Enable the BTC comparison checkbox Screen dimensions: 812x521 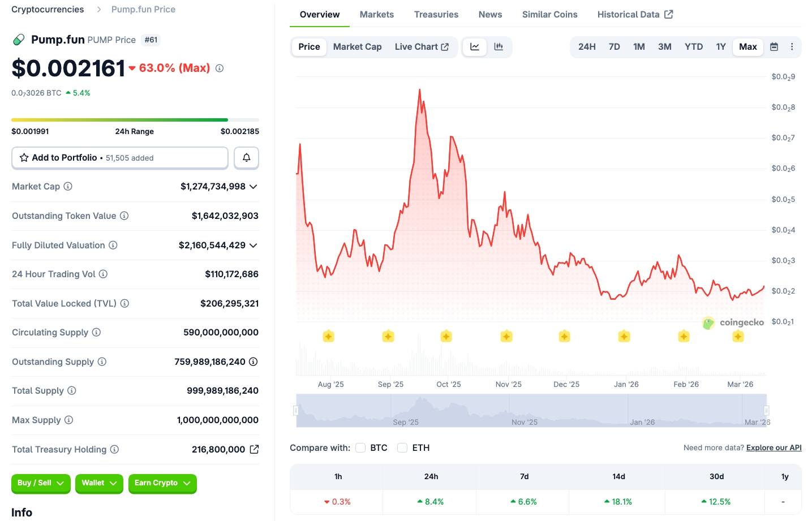point(360,447)
